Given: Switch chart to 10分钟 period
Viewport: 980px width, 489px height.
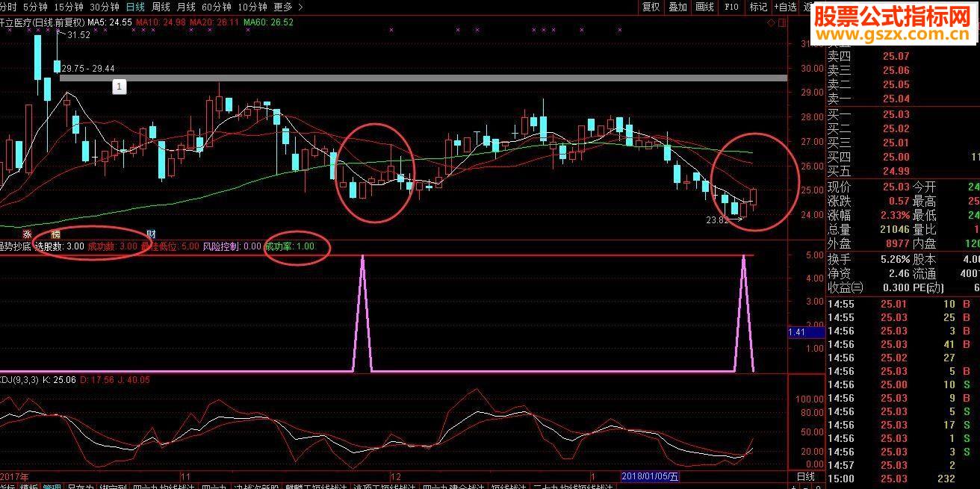Looking at the screenshot, I should click(252, 7).
